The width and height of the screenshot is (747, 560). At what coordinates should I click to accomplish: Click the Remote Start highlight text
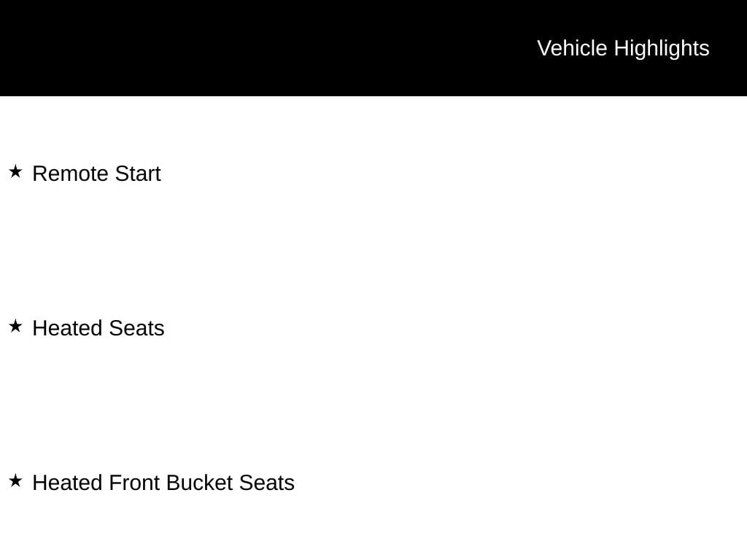[96, 174]
